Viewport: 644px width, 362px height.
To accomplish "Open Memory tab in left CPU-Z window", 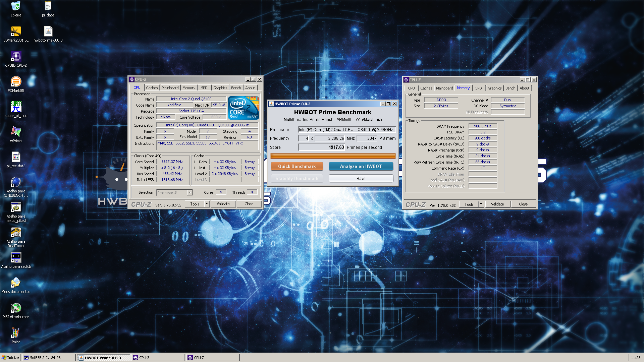I will point(189,88).
